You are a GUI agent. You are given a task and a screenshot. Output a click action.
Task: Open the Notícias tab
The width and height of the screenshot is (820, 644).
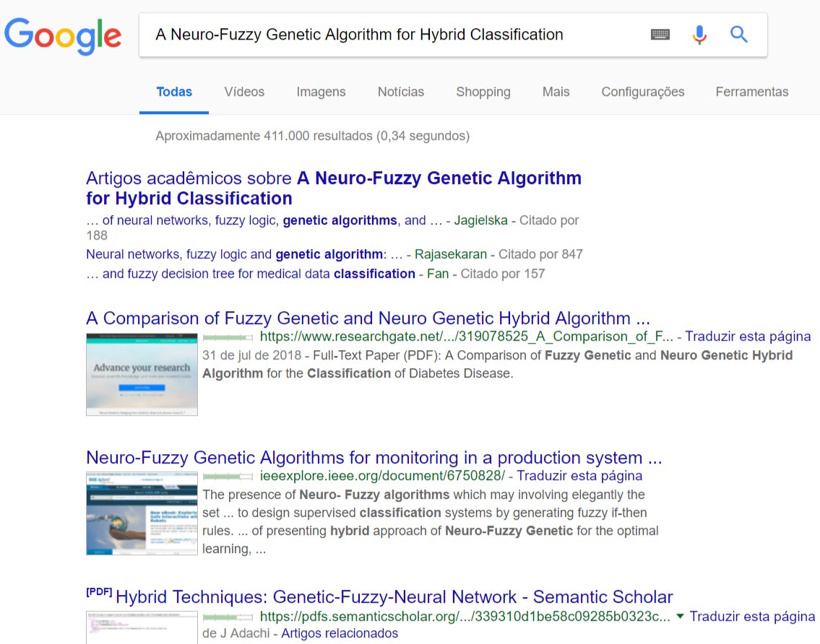pos(400,92)
